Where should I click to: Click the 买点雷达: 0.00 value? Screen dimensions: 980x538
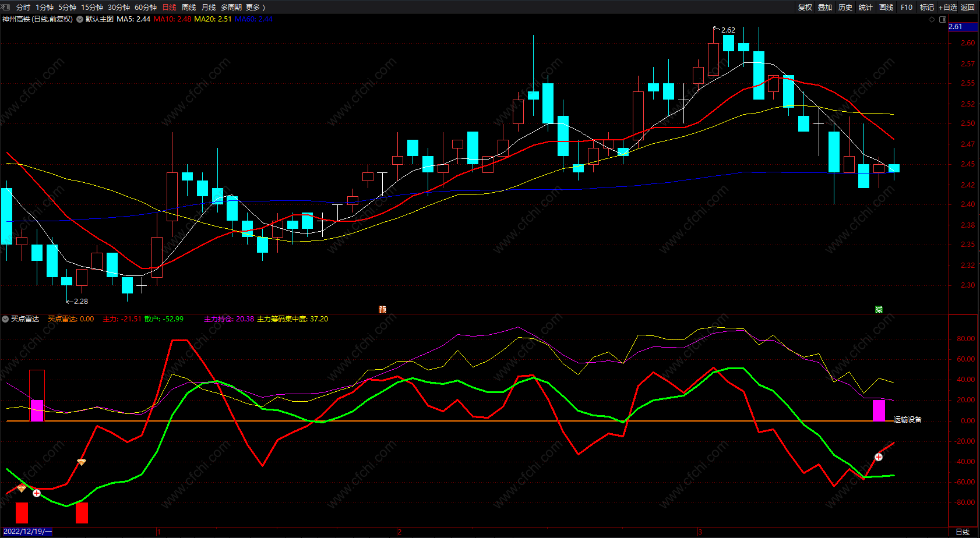click(70, 319)
